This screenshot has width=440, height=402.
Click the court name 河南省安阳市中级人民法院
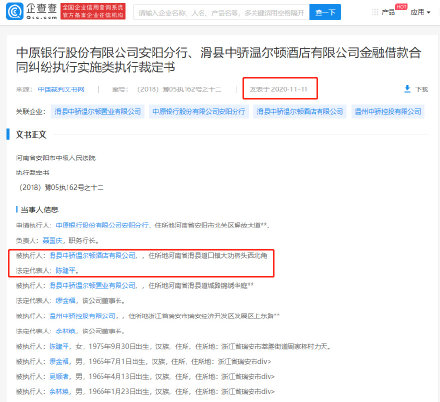tap(56, 158)
